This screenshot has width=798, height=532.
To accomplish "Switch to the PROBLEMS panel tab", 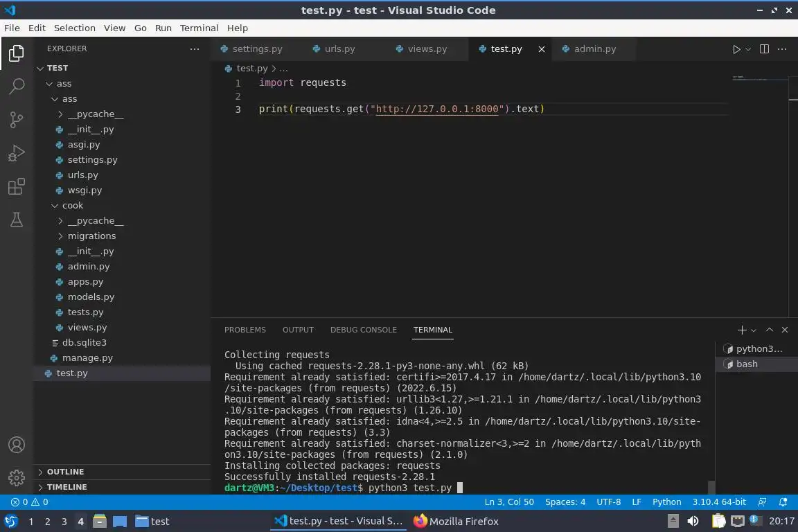I will tap(245, 330).
